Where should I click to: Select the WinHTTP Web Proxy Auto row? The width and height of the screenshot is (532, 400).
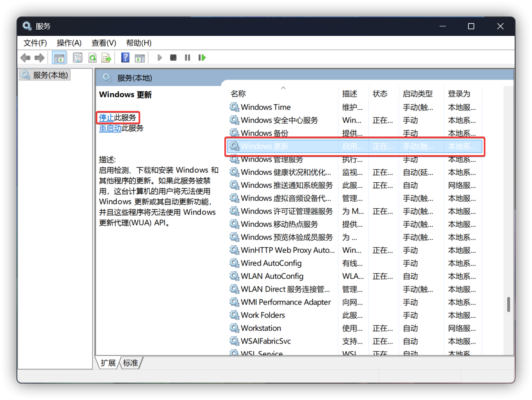click(x=355, y=250)
